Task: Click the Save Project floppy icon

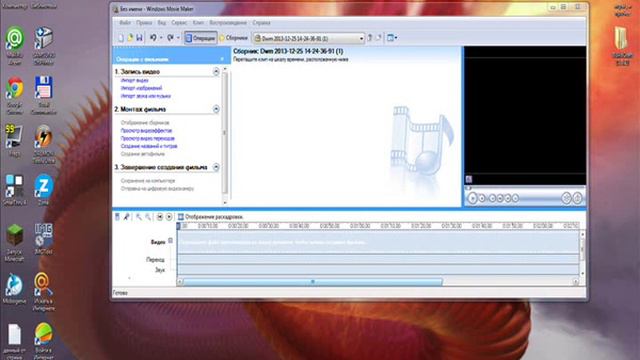Action: pyautogui.click(x=139, y=38)
